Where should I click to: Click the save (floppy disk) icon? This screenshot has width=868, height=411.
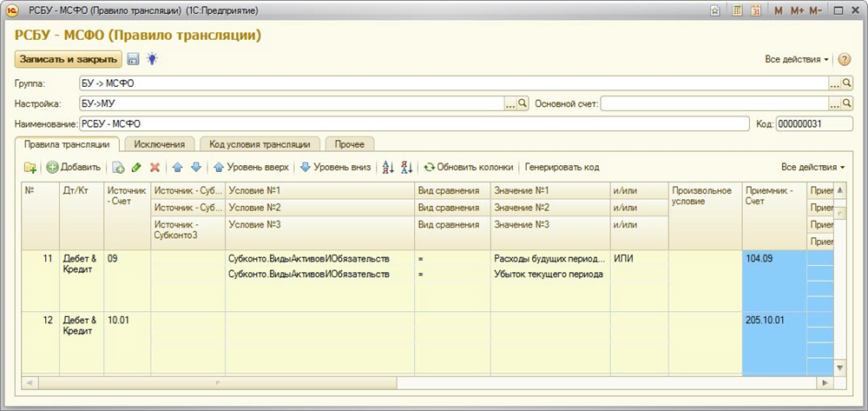click(x=134, y=59)
